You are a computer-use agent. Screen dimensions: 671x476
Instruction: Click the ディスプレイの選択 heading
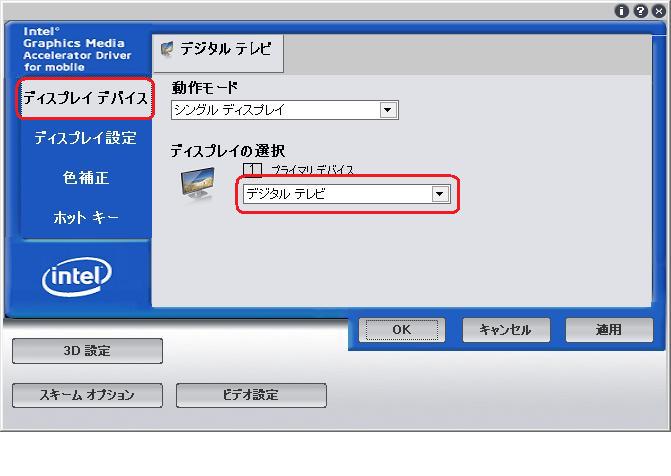tap(228, 151)
